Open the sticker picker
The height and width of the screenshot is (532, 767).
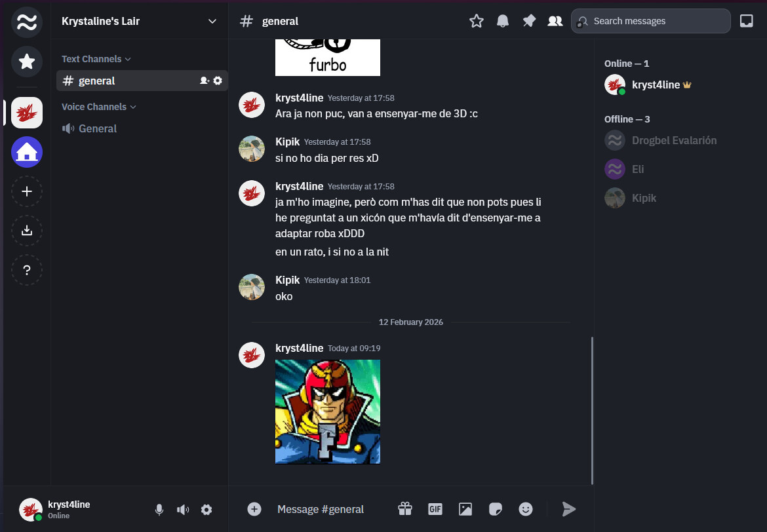496,509
